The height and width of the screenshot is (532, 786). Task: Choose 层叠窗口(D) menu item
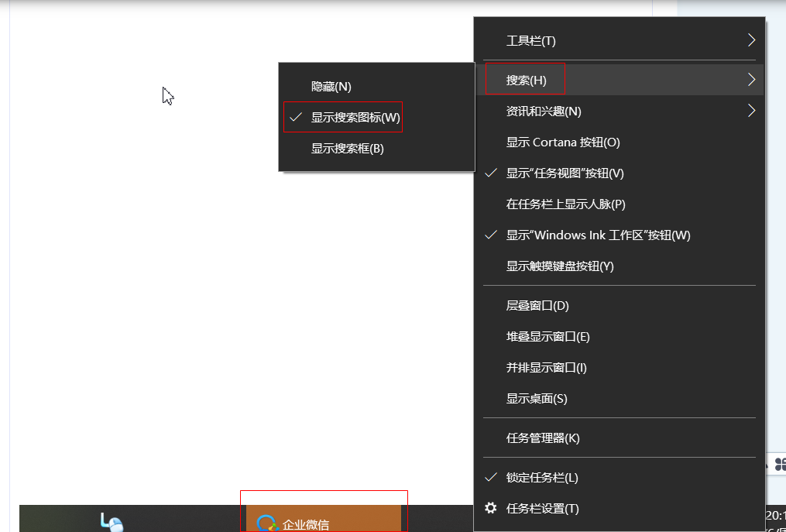click(x=537, y=306)
